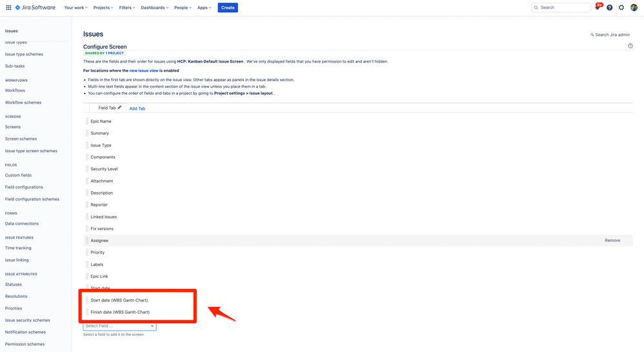Open Field configuration schemes in sidebar
Image resolution: width=644 pixels, height=352 pixels.
coord(32,199)
